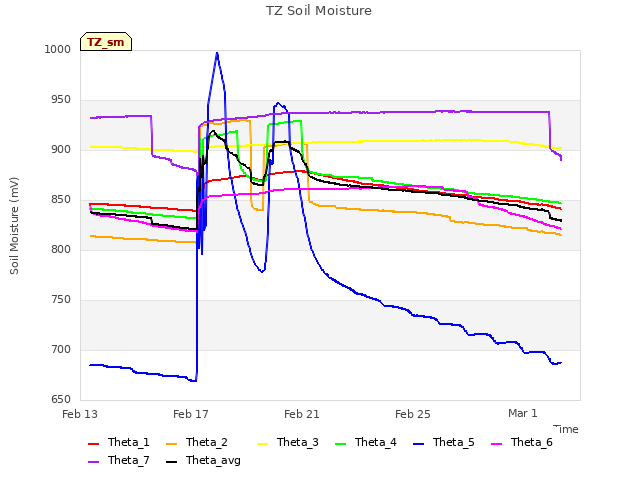Viewport: 640px width, 480px height.
Task: Click the TZ_sm label tab
Action: coord(106,42)
